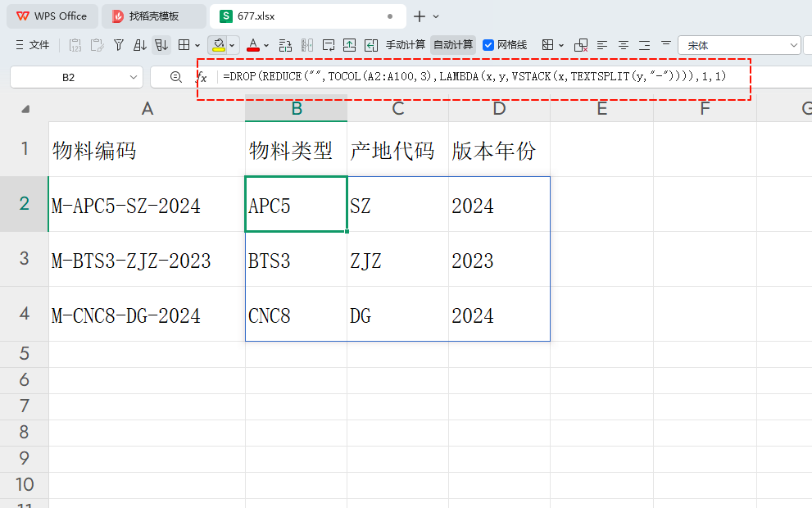Click cell ZJZ
This screenshot has height=508, width=812.
[x=397, y=259]
